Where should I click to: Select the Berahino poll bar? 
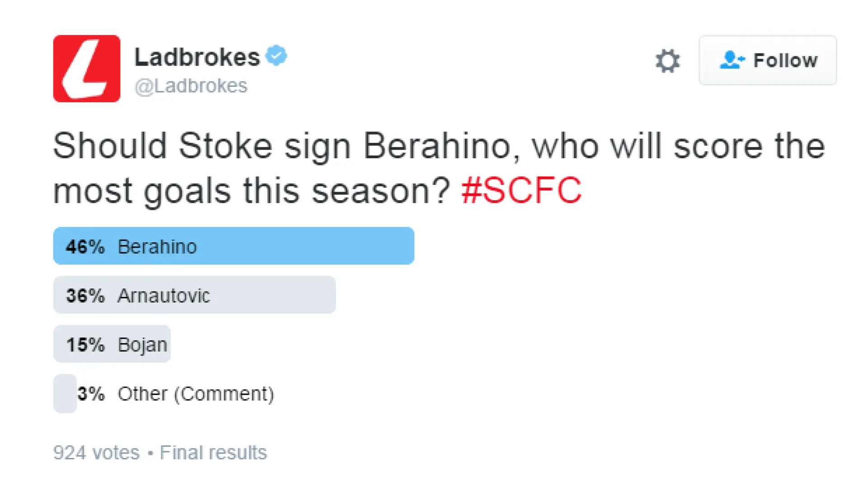tap(234, 246)
